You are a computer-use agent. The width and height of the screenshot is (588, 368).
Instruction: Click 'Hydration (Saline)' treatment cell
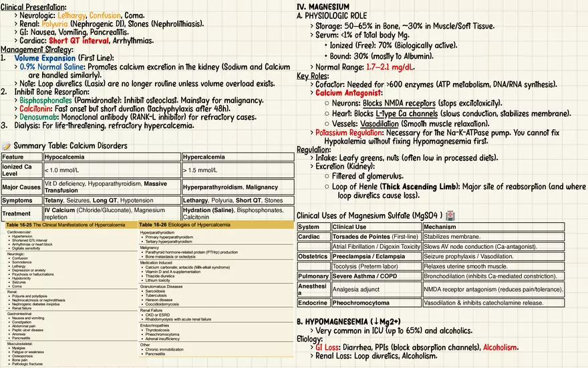(x=238, y=213)
